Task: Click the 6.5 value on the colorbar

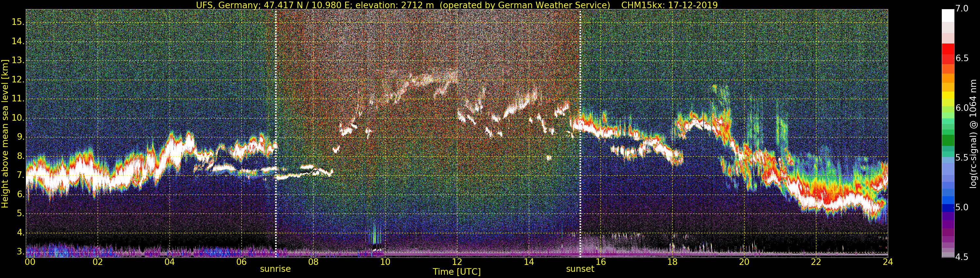Action: (x=962, y=58)
